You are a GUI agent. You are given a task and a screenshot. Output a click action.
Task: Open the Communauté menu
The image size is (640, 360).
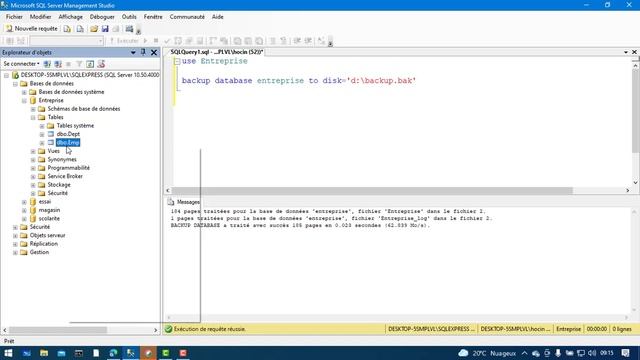[187, 17]
